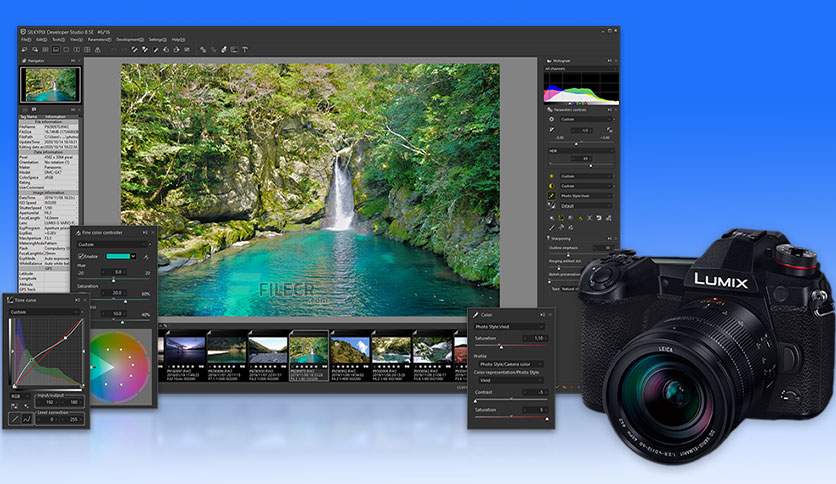Click the highlighted brush color icon

tap(551, 196)
